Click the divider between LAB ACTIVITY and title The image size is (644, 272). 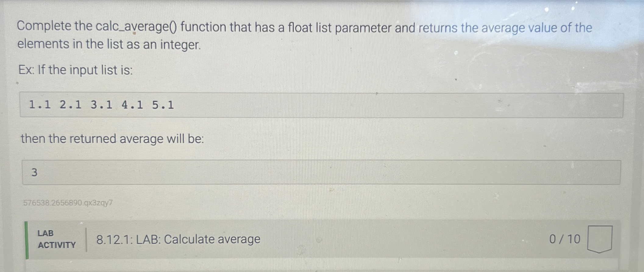(x=87, y=239)
